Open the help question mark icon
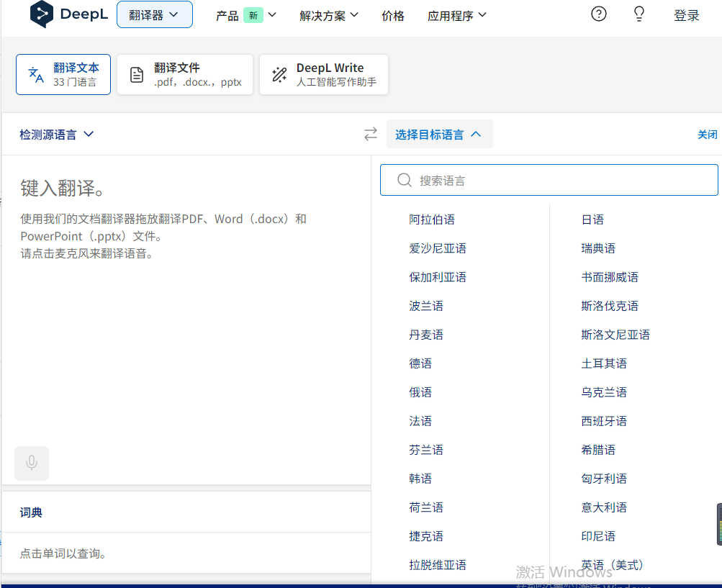 coord(598,14)
